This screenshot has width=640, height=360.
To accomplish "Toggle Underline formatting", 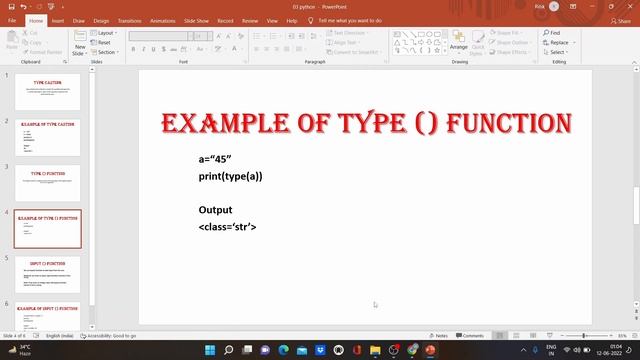I will pyautogui.click(x=153, y=49).
